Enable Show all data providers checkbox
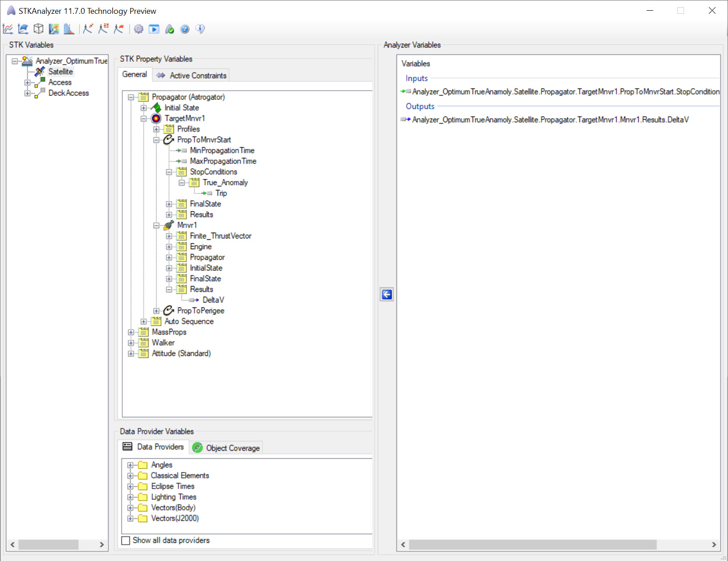This screenshot has height=561, width=728. (126, 541)
